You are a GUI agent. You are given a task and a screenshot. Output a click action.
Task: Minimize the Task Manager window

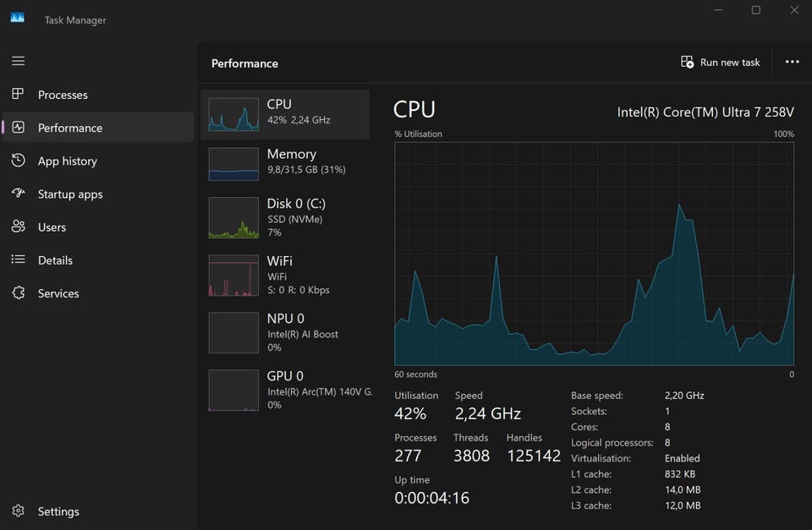[x=718, y=10]
